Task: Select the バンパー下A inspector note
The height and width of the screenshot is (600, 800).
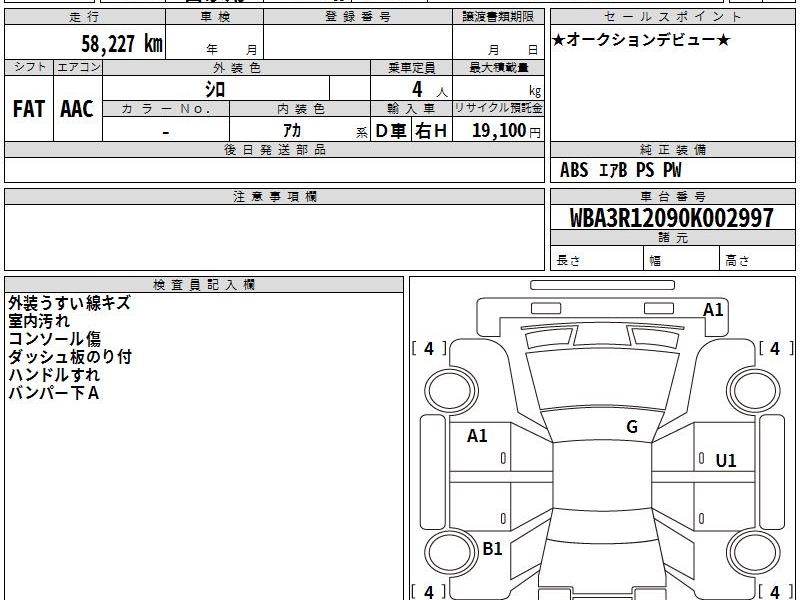Action: pos(54,392)
